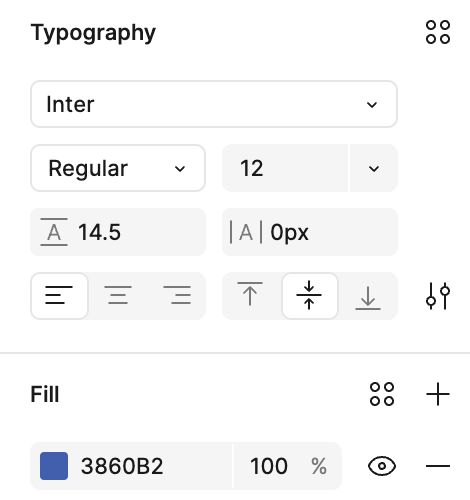
Task: Align text to bottom vertically
Action: point(368,296)
